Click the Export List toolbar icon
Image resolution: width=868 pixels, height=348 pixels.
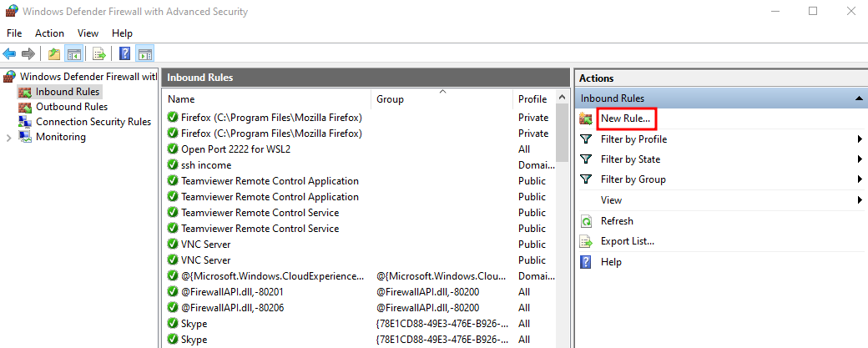click(x=99, y=53)
